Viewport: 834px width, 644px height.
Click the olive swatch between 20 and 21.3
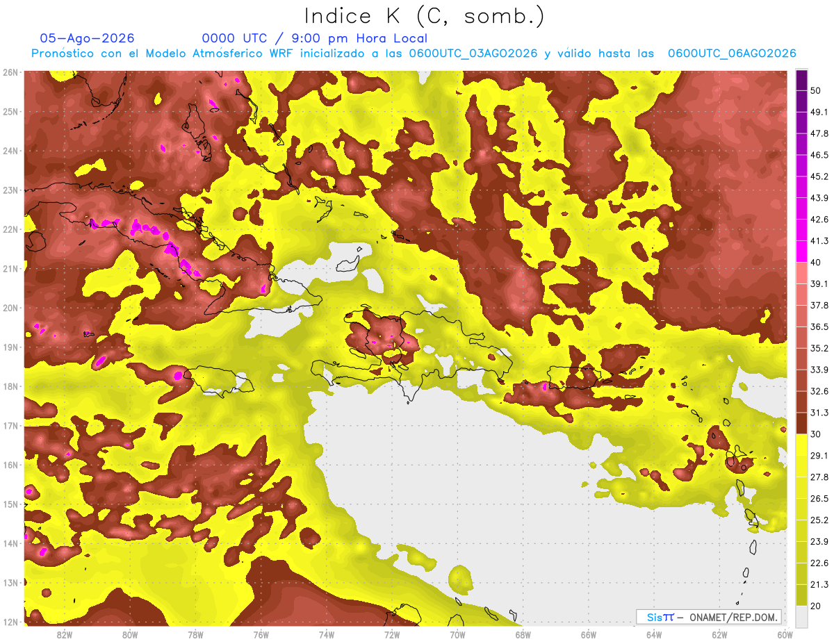pyautogui.click(x=801, y=596)
